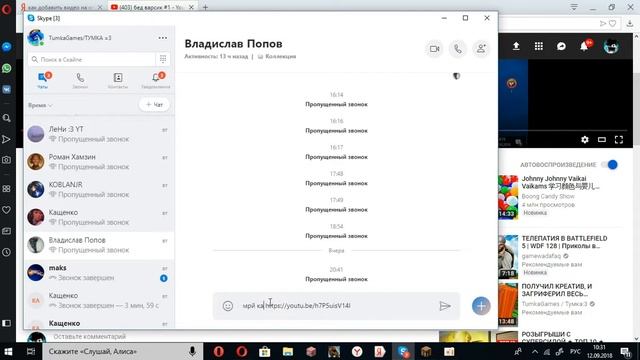Start a video call with Владислав Попов
Image resolution: width=640 pixels, height=360 pixels.
pyautogui.click(x=434, y=49)
